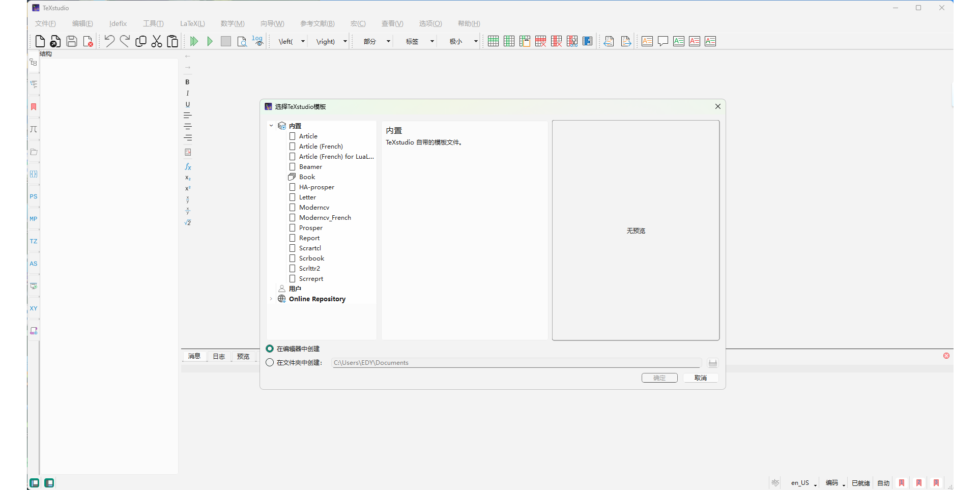
Task: Check the Beamer template checkbox
Action: (293, 166)
